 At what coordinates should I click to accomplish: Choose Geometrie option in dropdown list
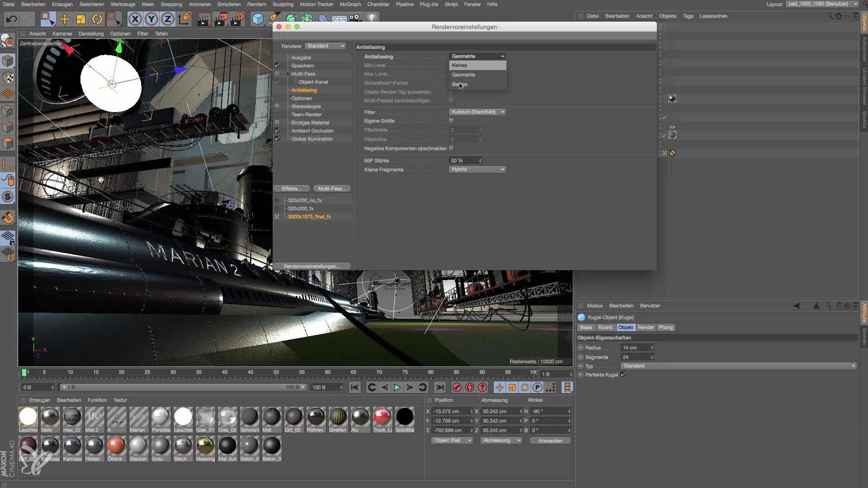(x=477, y=75)
